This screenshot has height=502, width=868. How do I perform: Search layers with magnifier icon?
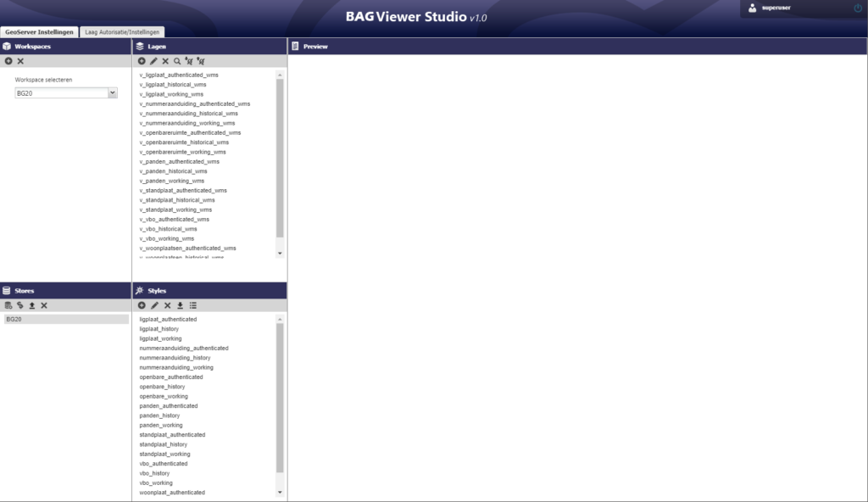pyautogui.click(x=177, y=61)
